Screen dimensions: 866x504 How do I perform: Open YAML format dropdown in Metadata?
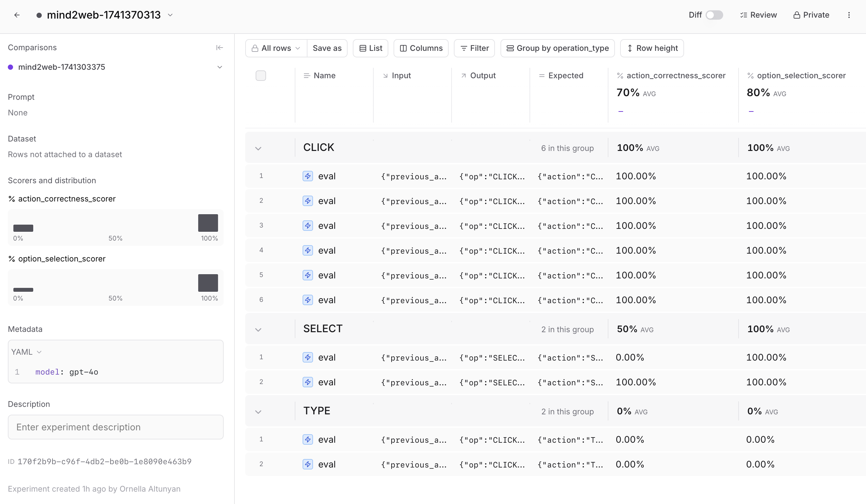pos(26,352)
